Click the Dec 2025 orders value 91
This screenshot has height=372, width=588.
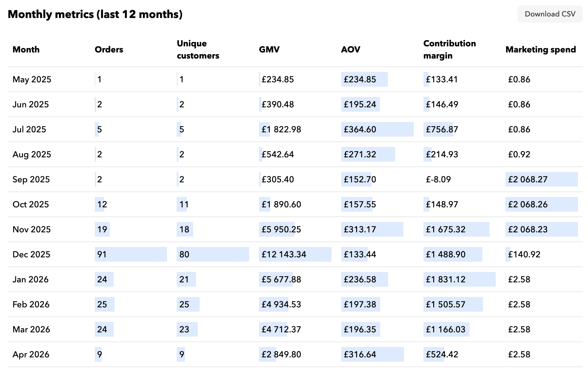coord(102,254)
